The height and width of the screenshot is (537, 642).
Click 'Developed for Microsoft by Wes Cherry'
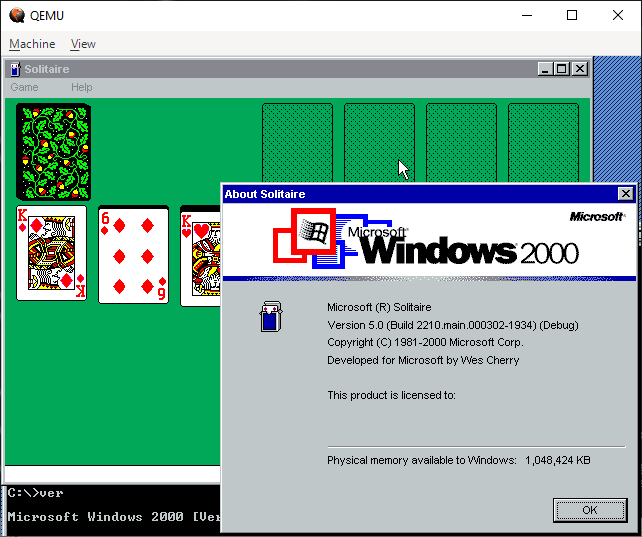[423, 360]
